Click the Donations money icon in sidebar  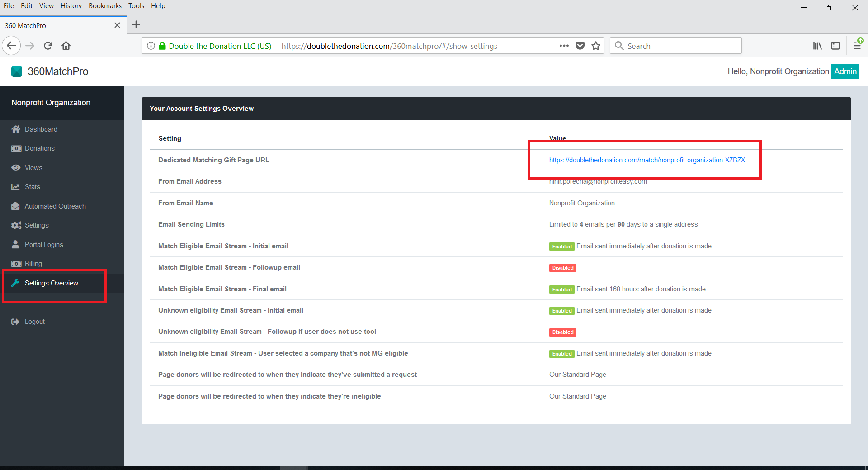pyautogui.click(x=16, y=148)
